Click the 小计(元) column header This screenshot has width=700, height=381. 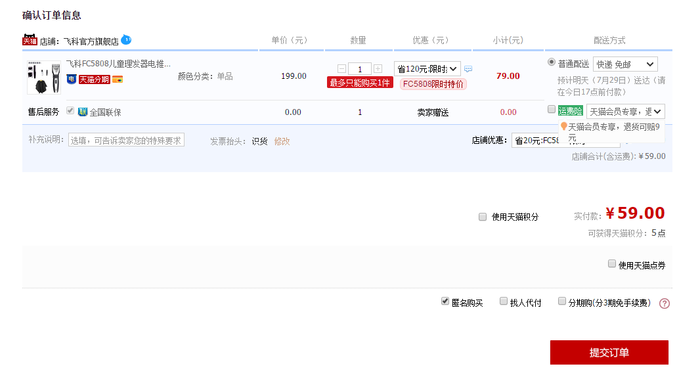pos(508,40)
